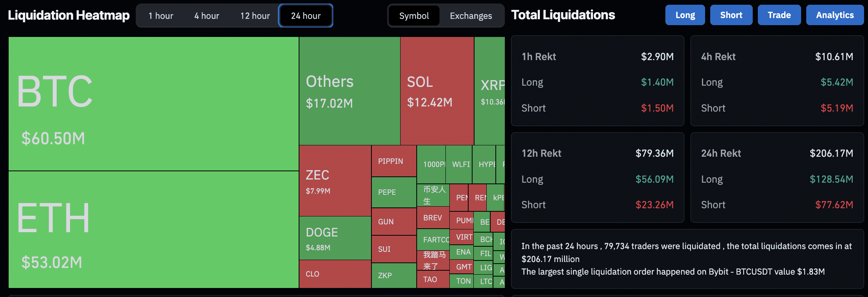Click the XRP tile in the treemap
The height and width of the screenshot is (297, 868).
[x=491, y=90]
